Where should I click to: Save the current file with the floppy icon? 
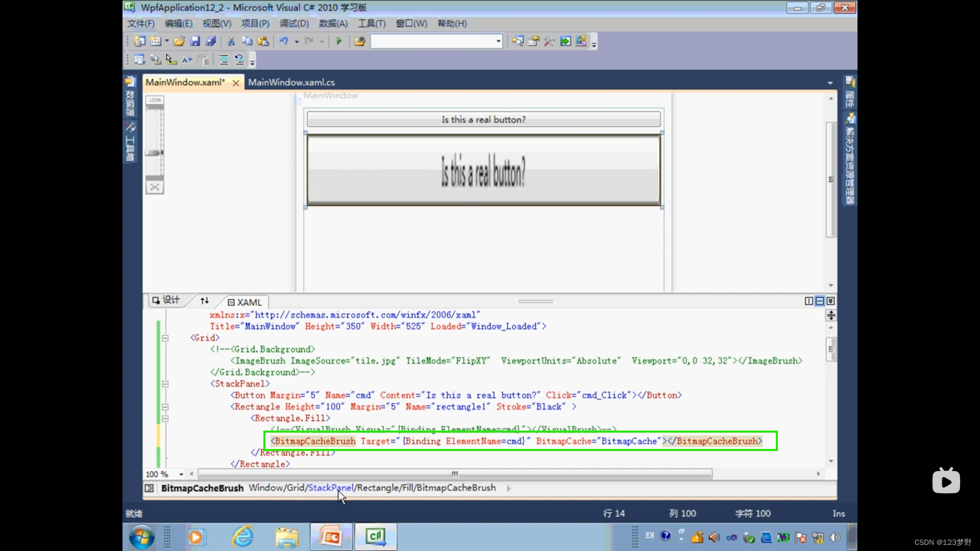tap(195, 41)
